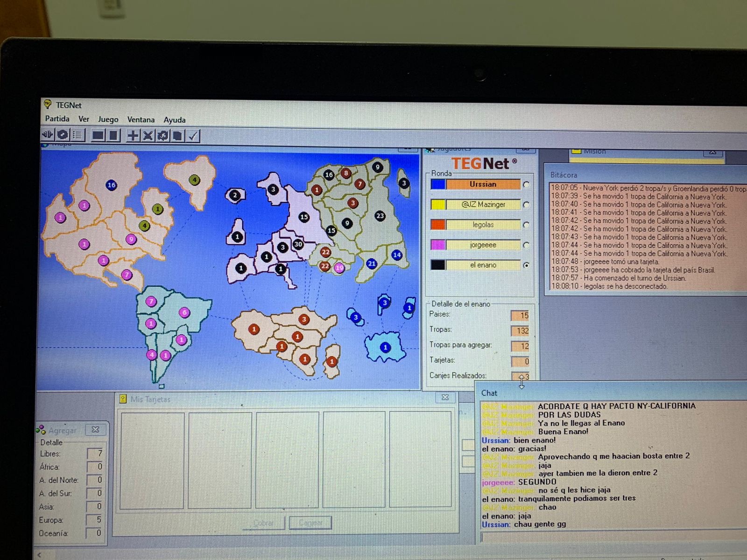The height and width of the screenshot is (560, 747).
Task: Click the Paises value 15
Action: tap(520, 315)
